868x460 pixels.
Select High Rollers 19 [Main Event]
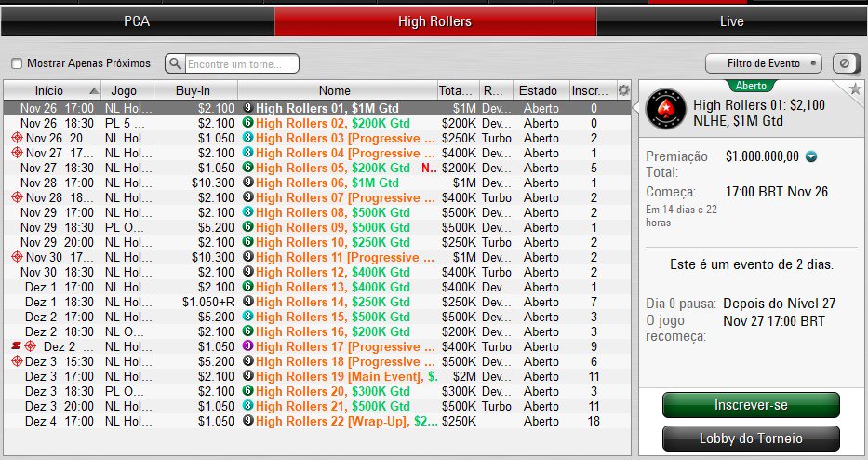317,376
